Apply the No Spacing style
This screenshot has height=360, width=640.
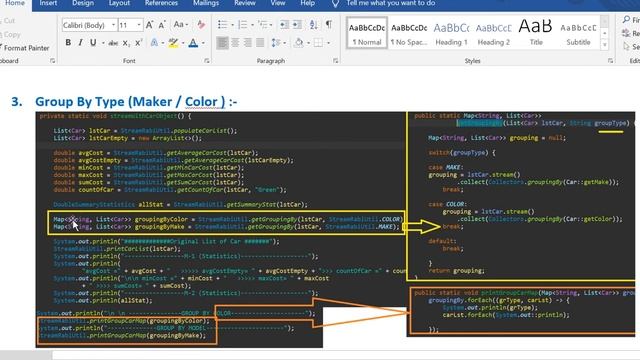point(409,33)
